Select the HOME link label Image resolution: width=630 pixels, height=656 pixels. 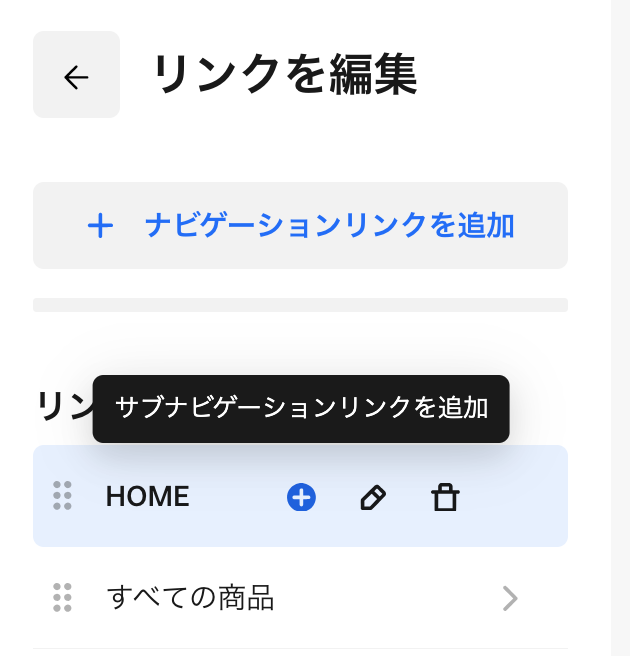147,497
